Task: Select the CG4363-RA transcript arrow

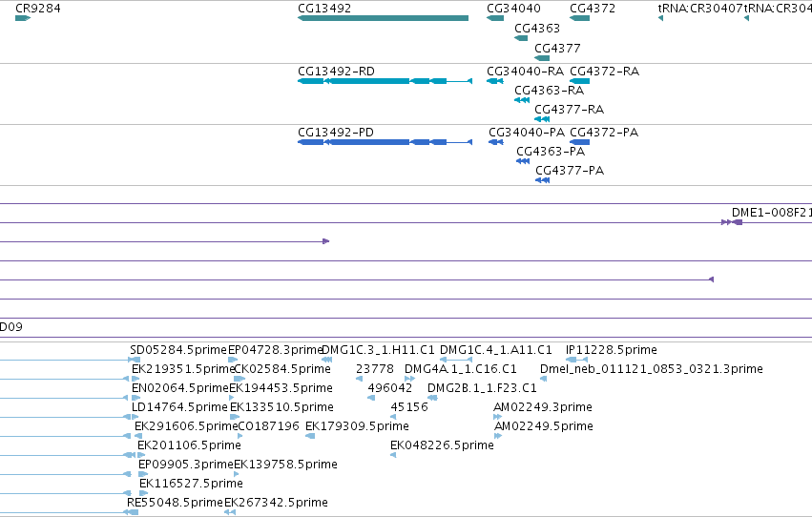Action: click(522, 100)
